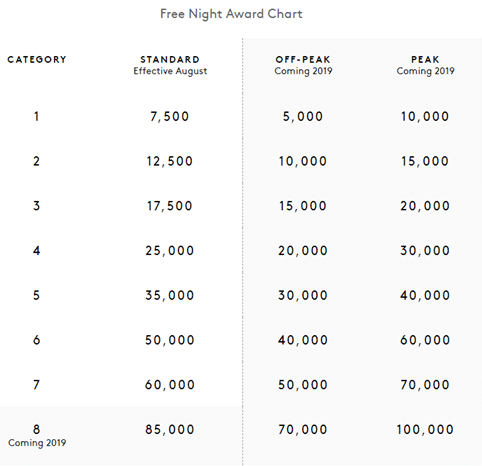Click the category 8 row number
Image resolution: width=482 pixels, height=466 pixels.
(37, 429)
